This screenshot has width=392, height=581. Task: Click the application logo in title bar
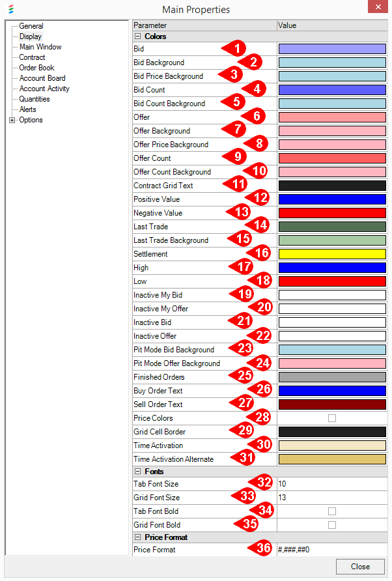pyautogui.click(x=10, y=10)
